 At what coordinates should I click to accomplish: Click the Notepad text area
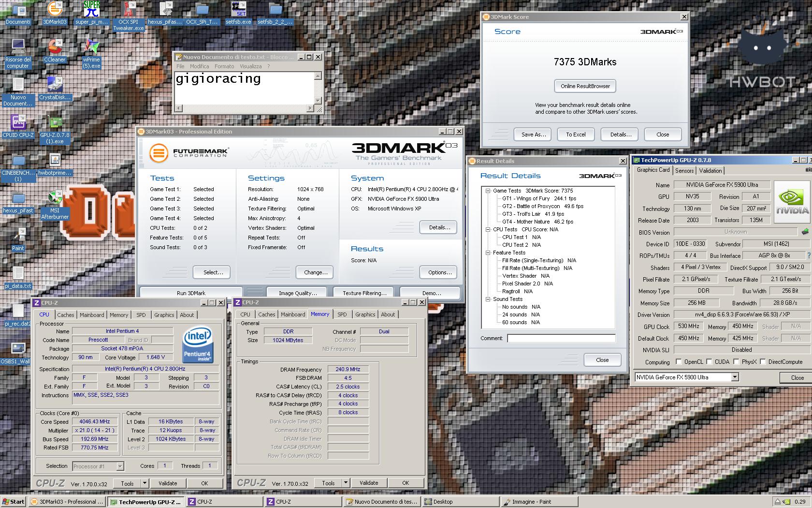coord(245,88)
